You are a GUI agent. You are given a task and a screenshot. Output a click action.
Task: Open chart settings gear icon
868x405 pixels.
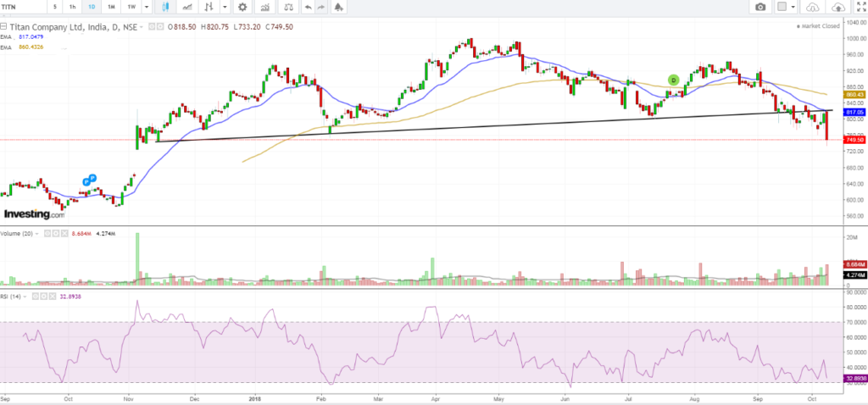[x=242, y=7]
